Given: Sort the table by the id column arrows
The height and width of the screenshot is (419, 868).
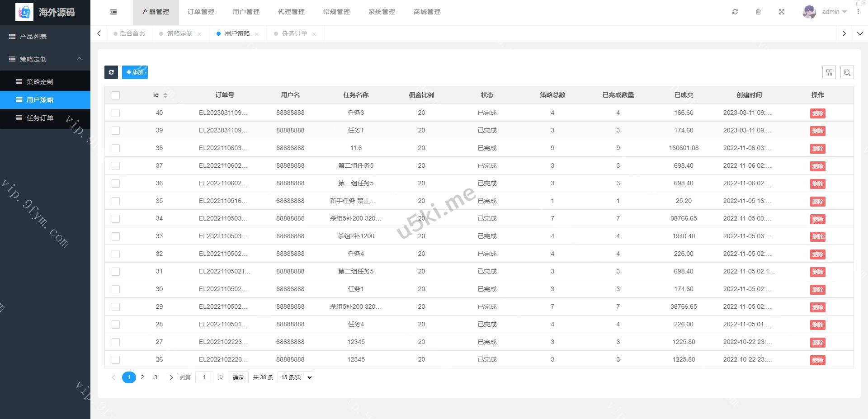Looking at the screenshot, I should click(165, 95).
